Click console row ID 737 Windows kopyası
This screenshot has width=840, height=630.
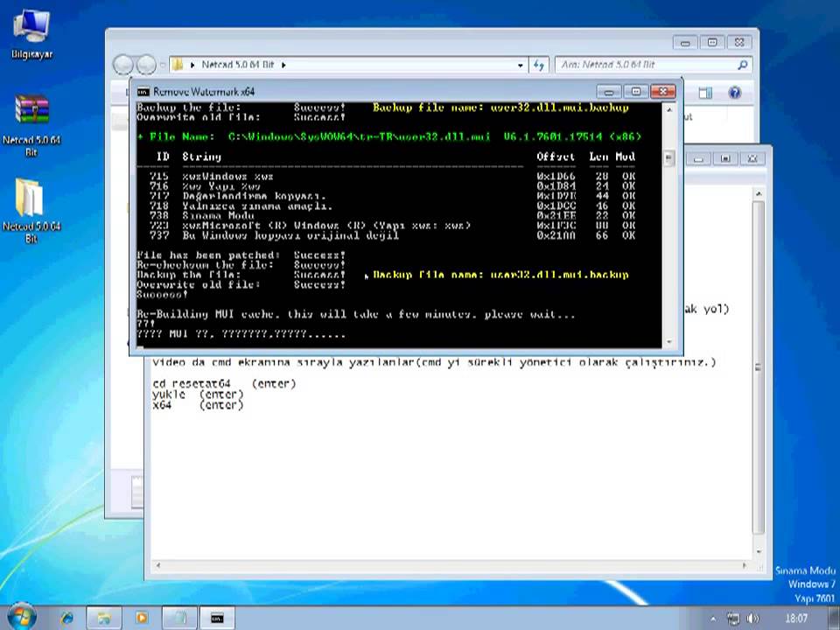pos(393,235)
